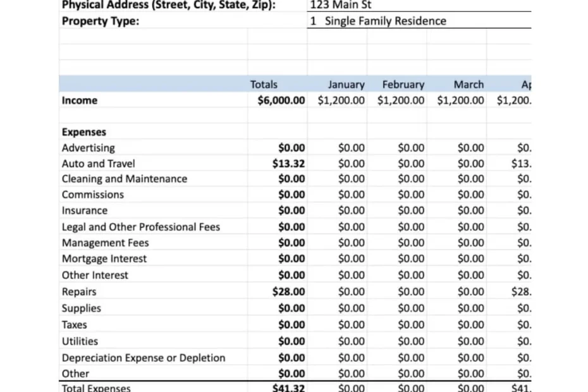This screenshot has height=392, width=588.
Task: Click the February column header
Action: click(403, 84)
